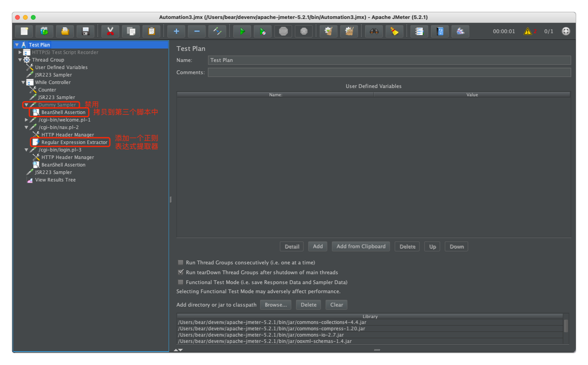Viewport: 588px width, 365px height.
Task: Click the Open file toolbar icon
Action: (65, 31)
